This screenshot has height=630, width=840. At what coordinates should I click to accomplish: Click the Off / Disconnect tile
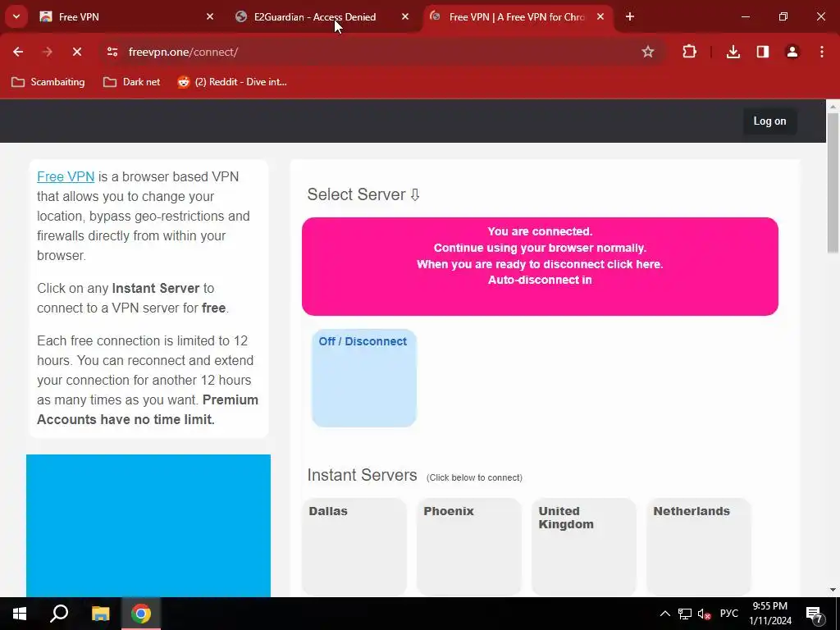tap(363, 378)
